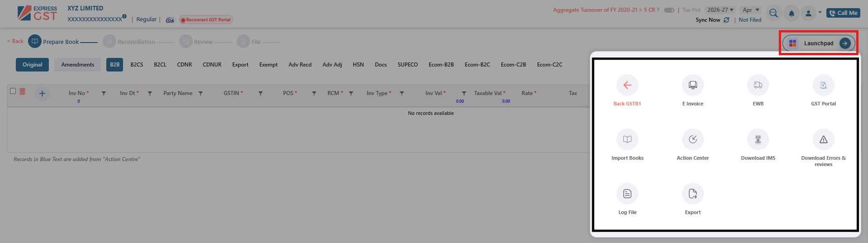
Task: Open the Action Center icon
Action: point(693,139)
